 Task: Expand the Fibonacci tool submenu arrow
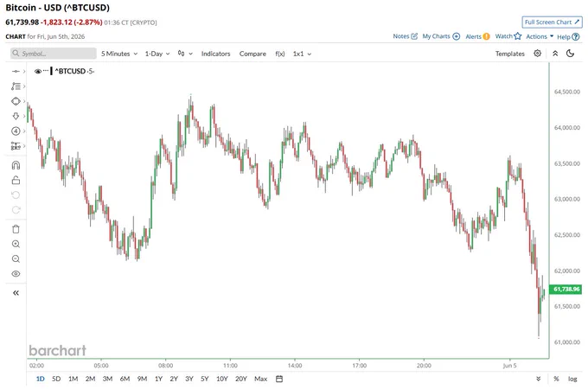(x=24, y=86)
